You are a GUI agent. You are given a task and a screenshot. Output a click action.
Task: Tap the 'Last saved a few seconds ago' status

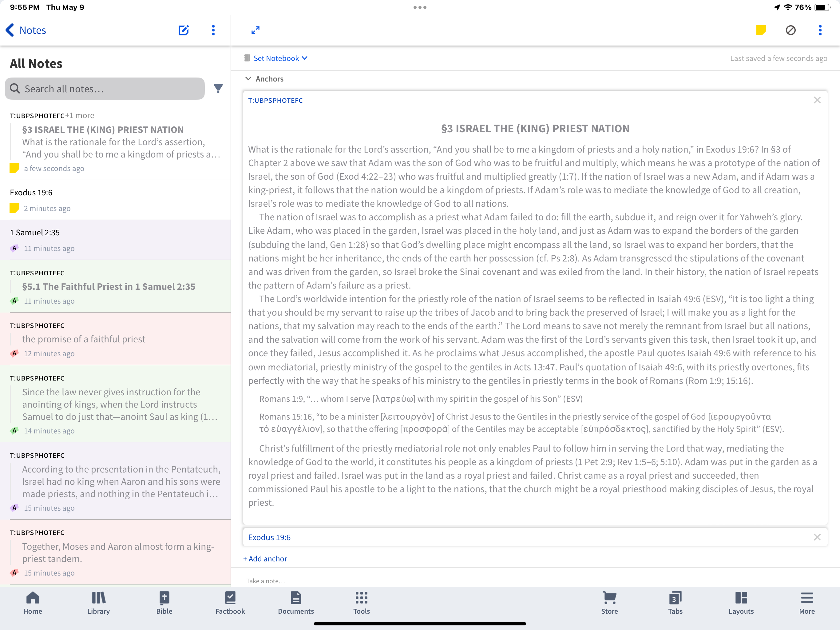click(x=779, y=58)
